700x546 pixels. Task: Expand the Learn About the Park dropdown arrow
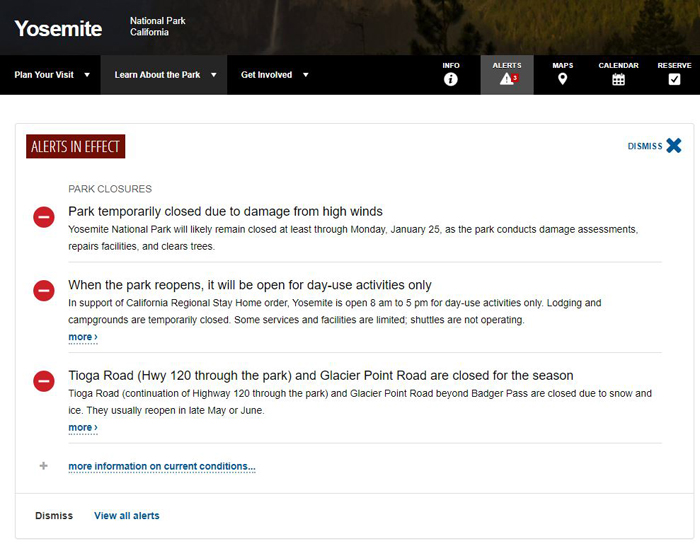[x=214, y=75]
